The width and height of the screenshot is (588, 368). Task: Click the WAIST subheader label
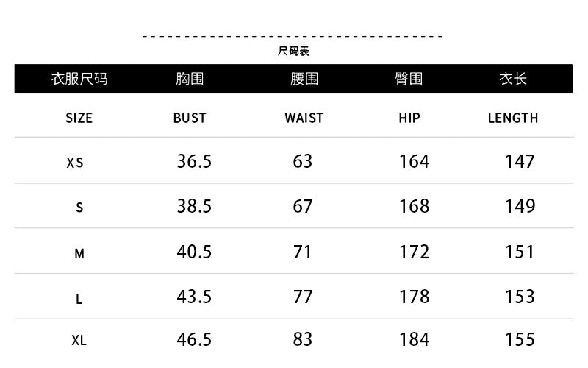pos(304,118)
